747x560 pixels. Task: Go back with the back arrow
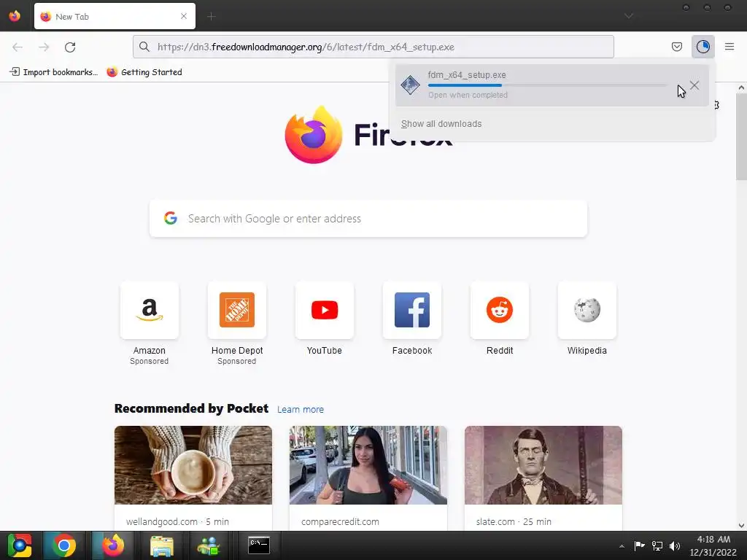point(18,47)
